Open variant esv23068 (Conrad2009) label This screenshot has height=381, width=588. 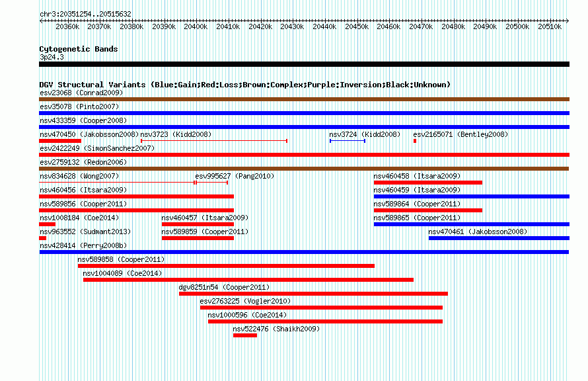pyautogui.click(x=81, y=93)
